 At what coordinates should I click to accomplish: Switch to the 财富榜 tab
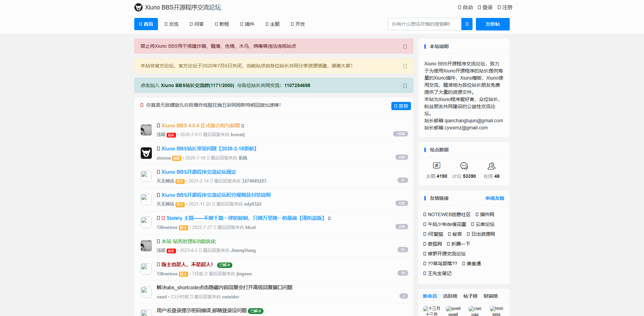490,296
